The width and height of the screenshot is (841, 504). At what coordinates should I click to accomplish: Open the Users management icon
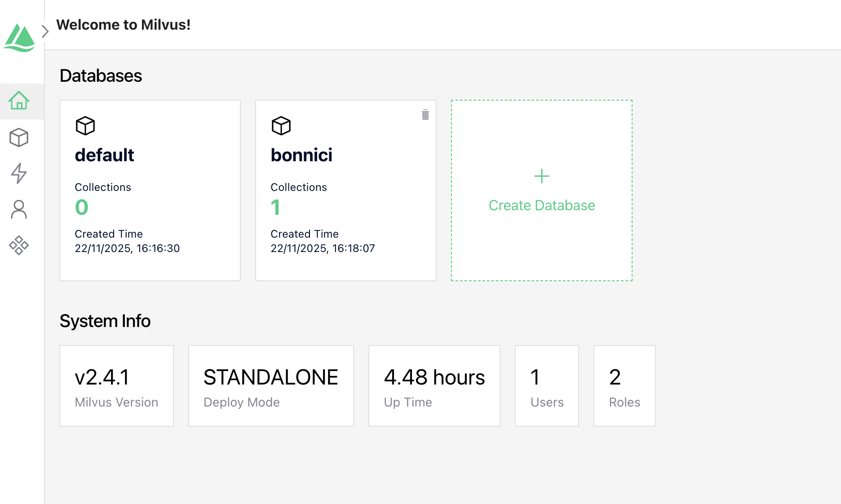tap(19, 209)
